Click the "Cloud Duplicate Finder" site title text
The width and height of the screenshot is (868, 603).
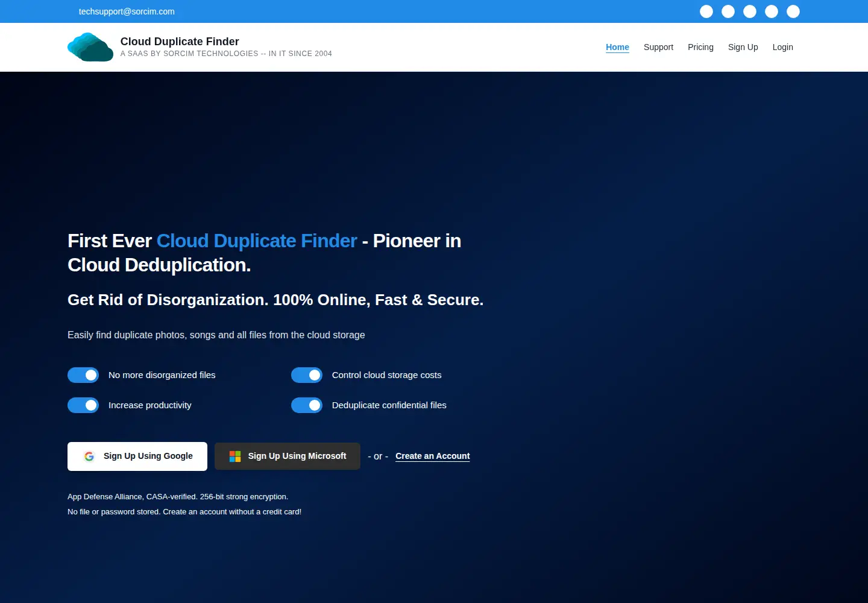coord(180,41)
